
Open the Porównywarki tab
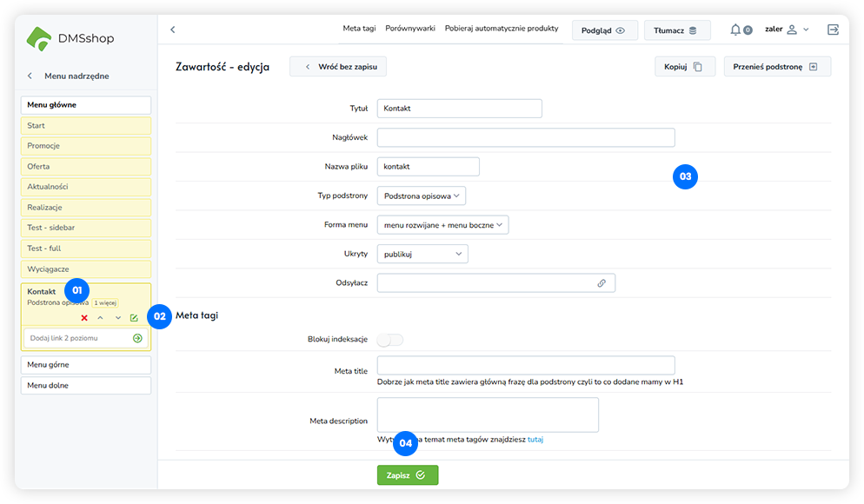coord(410,29)
